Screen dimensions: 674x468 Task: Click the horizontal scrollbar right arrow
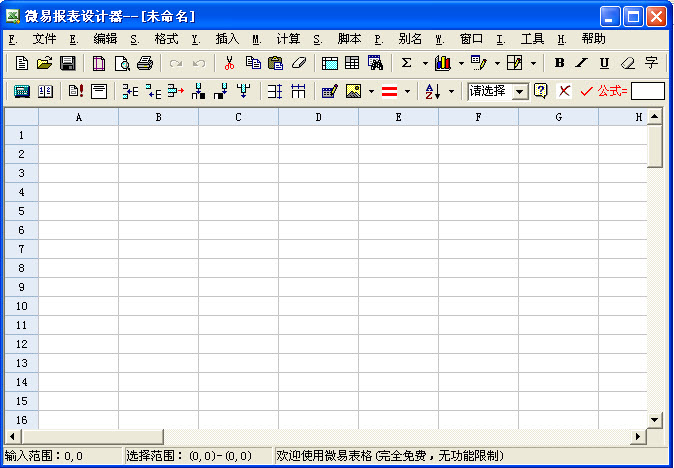tap(638, 437)
